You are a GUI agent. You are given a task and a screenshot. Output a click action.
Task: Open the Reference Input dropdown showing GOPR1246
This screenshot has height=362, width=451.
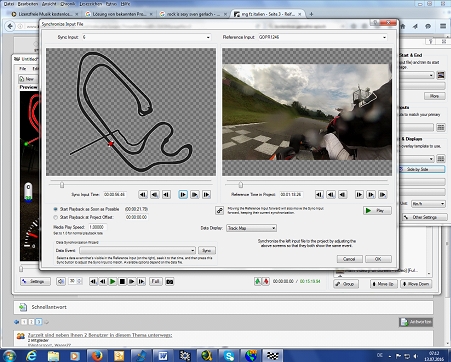click(x=323, y=37)
